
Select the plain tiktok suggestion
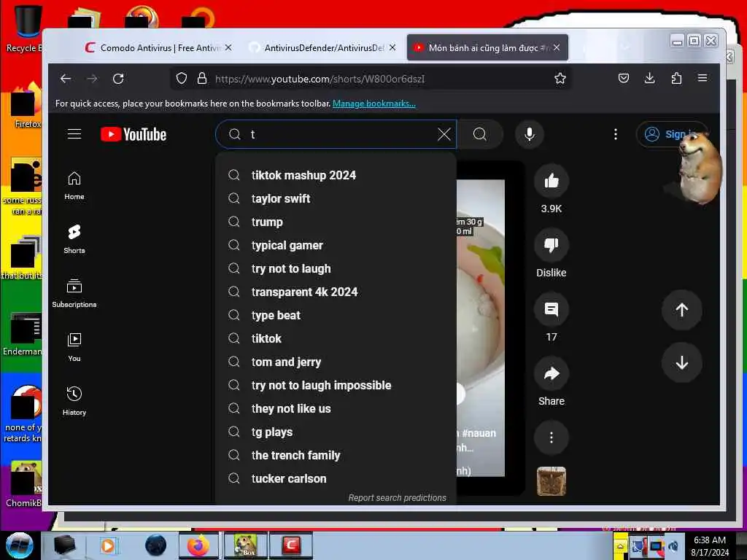(x=336, y=338)
